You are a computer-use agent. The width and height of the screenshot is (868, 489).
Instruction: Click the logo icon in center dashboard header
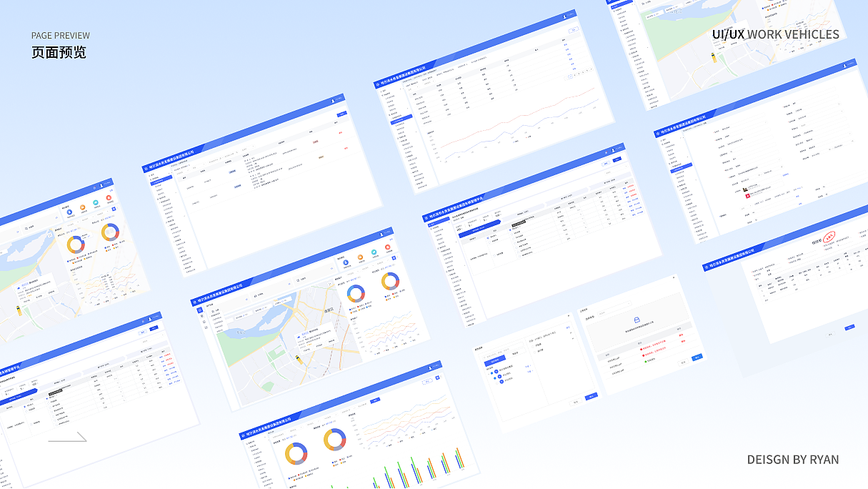point(194,302)
